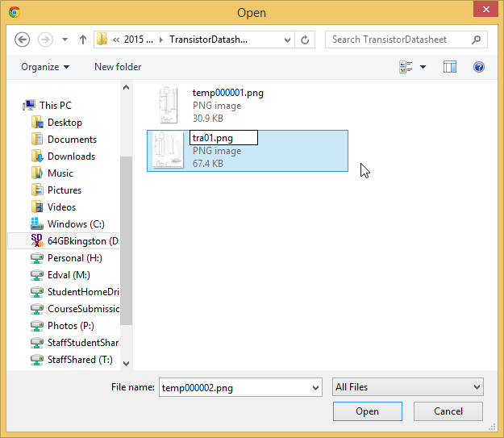Expand the All Files type dropdown
Screen dimensions: 504x438
pos(407,387)
